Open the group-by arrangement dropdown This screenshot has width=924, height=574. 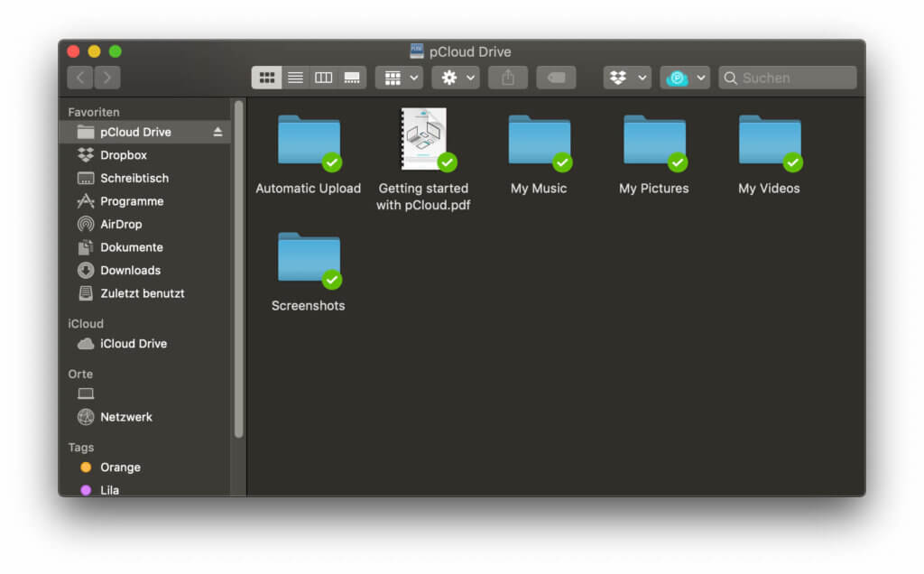[398, 78]
